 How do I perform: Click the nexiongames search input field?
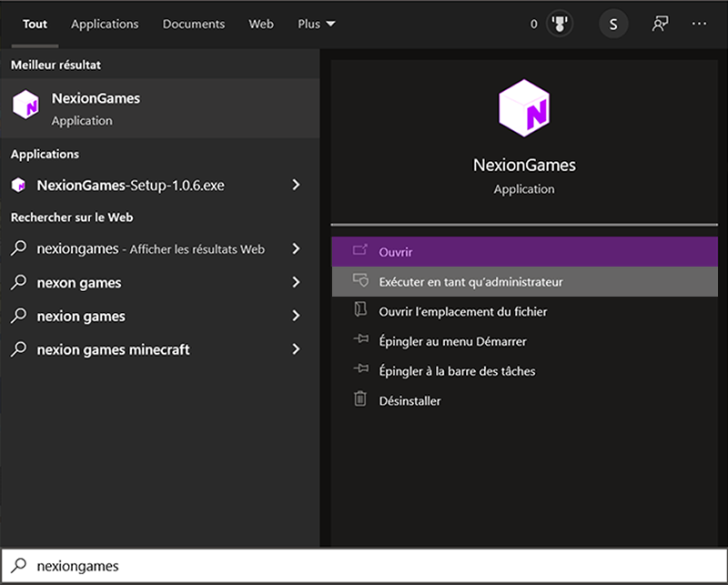click(x=364, y=566)
